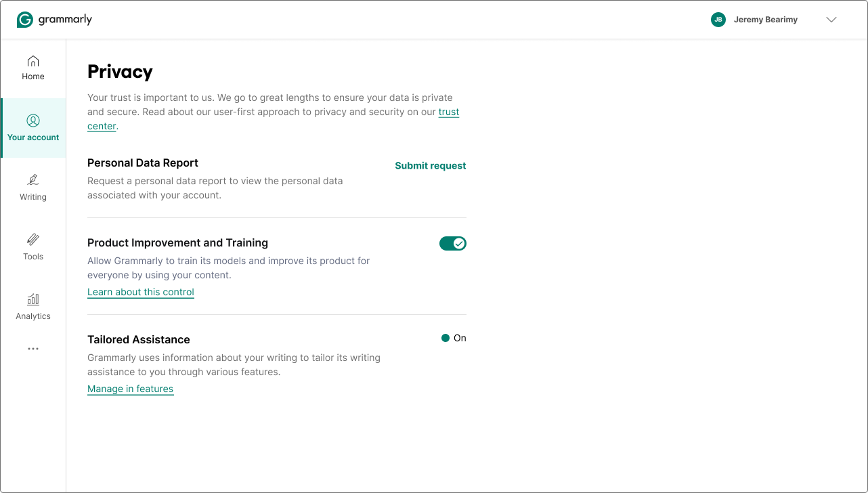The height and width of the screenshot is (493, 868).
Task: Disable the Product Improvement and Training toggle
Action: (x=453, y=243)
